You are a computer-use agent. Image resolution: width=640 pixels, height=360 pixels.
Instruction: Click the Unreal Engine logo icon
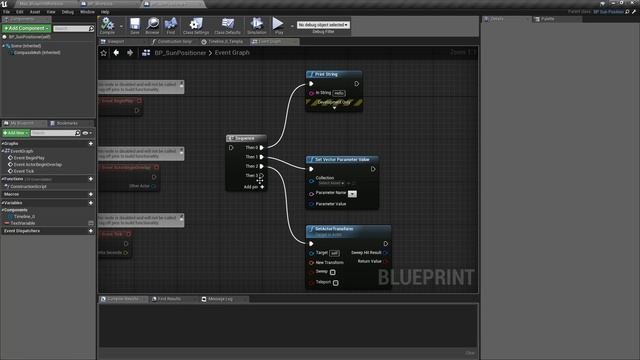click(x=4, y=4)
